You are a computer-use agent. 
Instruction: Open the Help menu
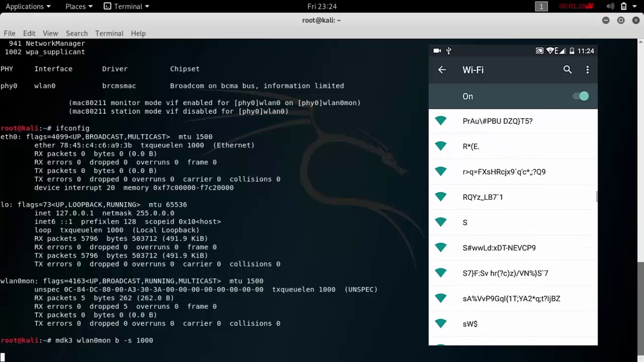click(138, 33)
